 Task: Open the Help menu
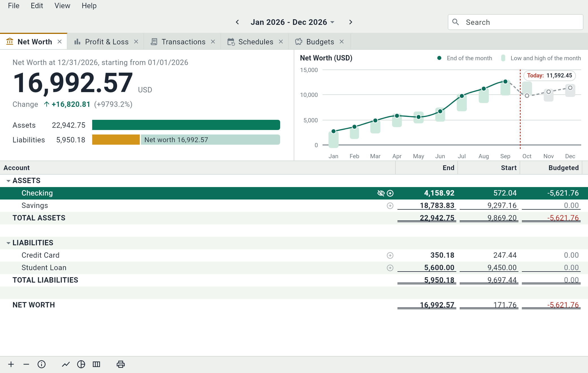click(x=89, y=6)
